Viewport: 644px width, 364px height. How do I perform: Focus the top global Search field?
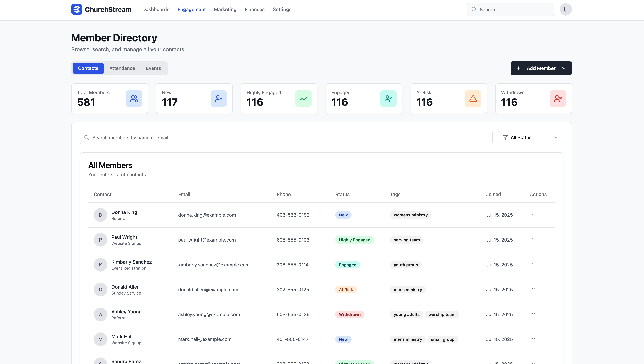[511, 9]
